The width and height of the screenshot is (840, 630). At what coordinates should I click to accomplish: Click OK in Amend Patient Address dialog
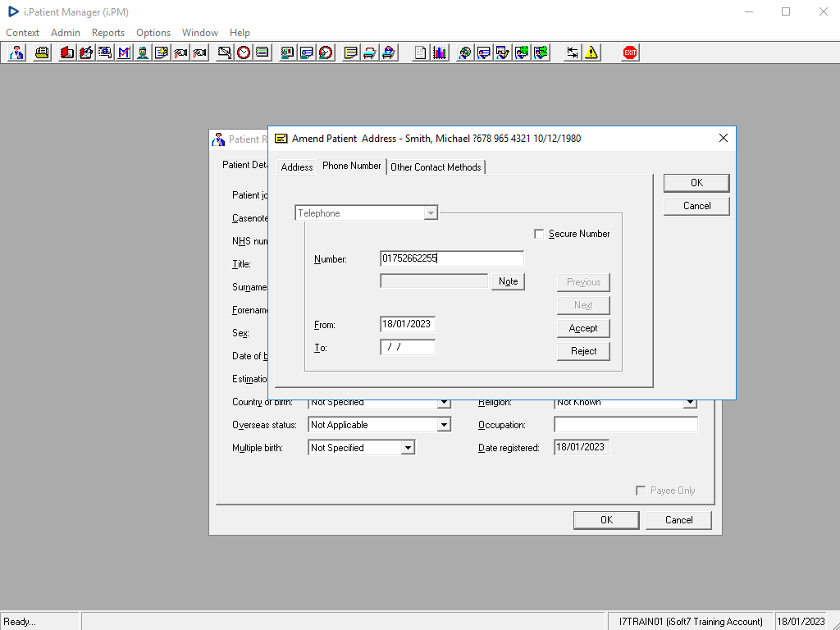pos(696,183)
